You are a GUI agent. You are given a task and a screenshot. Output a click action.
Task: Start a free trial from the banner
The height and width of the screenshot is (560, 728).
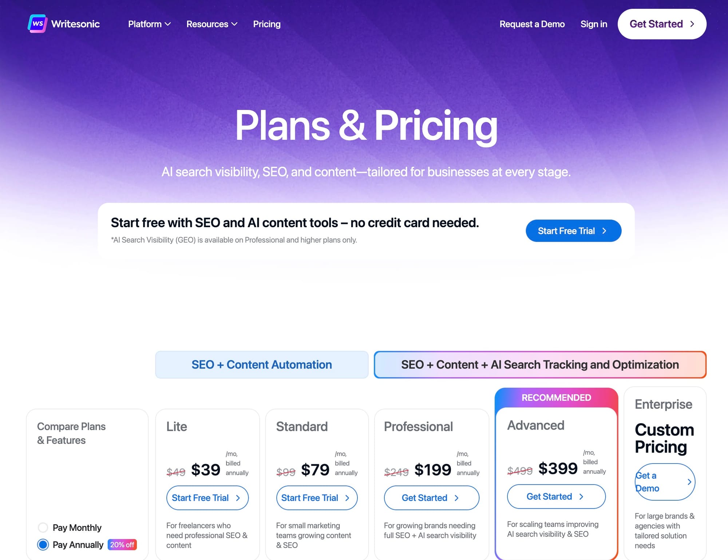coord(573,230)
